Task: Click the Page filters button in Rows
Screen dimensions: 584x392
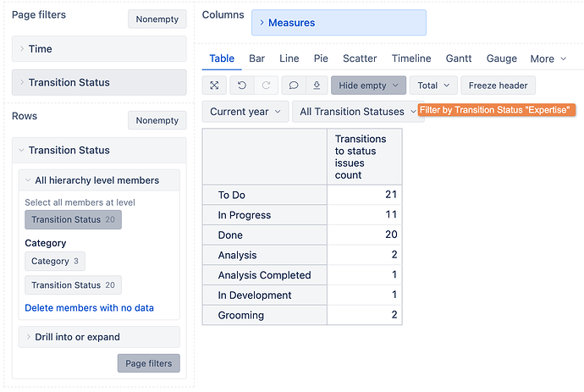Action: pos(148,363)
